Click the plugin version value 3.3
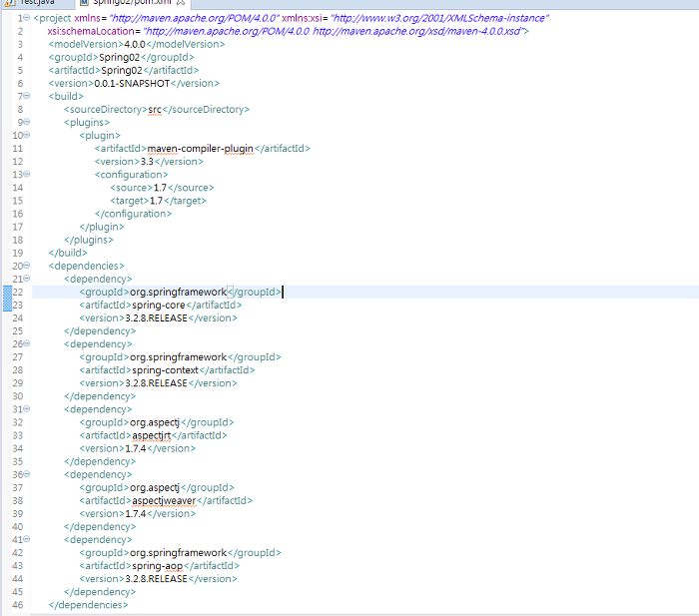 (147, 162)
